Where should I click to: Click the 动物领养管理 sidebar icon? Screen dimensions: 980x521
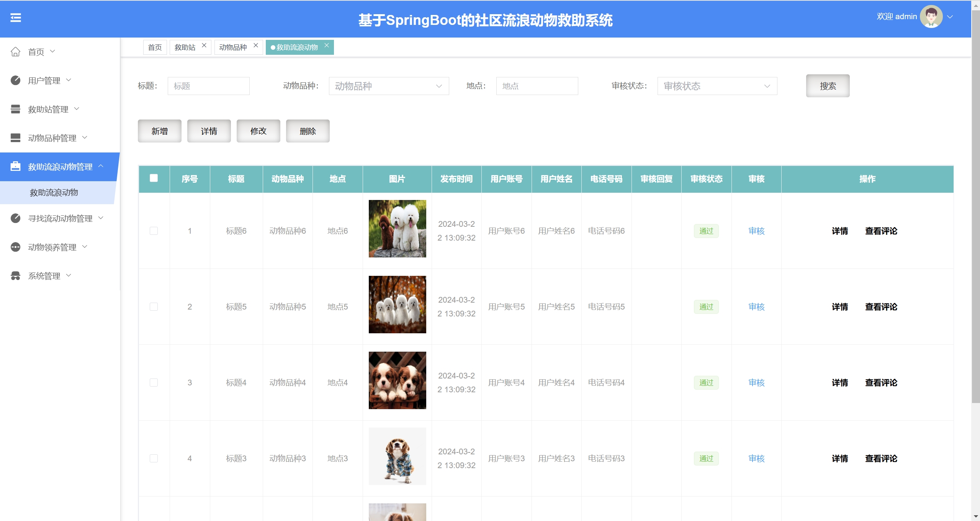(x=15, y=247)
